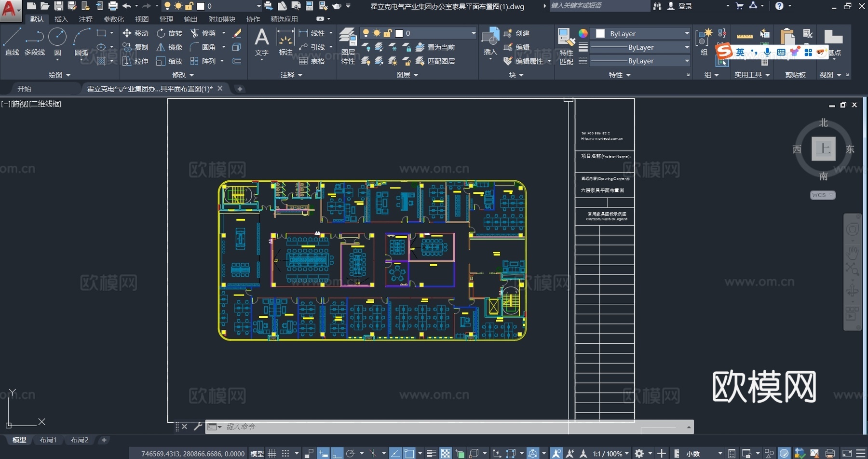
Task: Switch to the Parametric (参数化) ribbon tab
Action: (x=114, y=19)
